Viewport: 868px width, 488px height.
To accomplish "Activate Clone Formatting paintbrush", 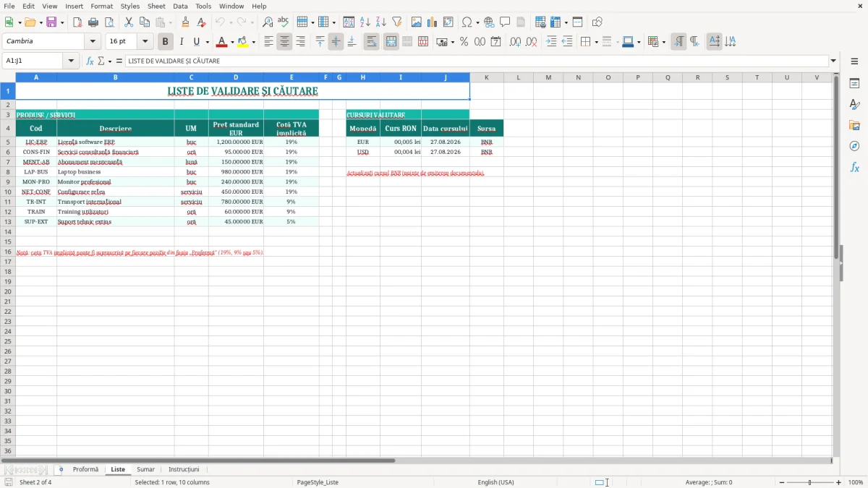I will click(x=186, y=22).
